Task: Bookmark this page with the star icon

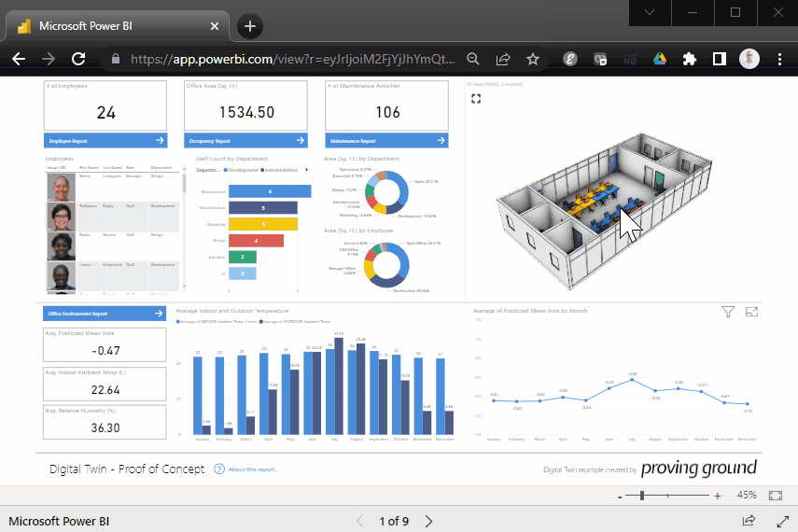Action: (533, 59)
